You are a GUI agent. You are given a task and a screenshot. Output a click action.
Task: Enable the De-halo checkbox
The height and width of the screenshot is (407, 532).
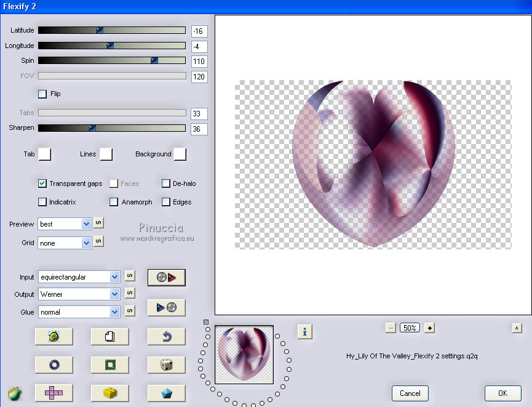[165, 183]
